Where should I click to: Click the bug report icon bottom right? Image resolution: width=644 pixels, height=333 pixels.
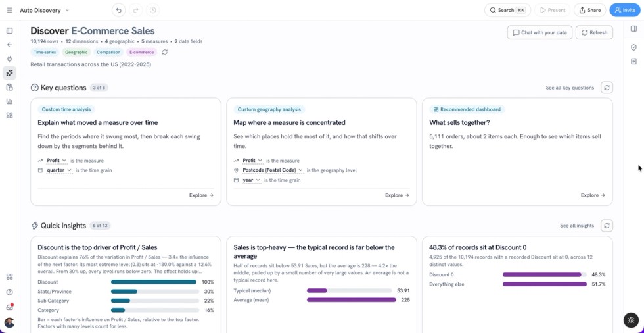click(x=632, y=320)
